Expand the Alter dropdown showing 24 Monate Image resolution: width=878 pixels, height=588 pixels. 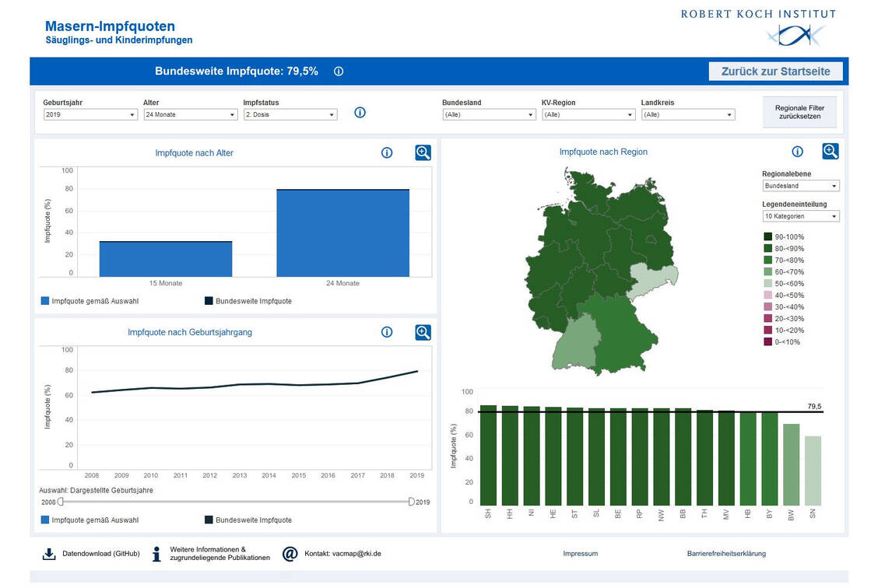190,115
